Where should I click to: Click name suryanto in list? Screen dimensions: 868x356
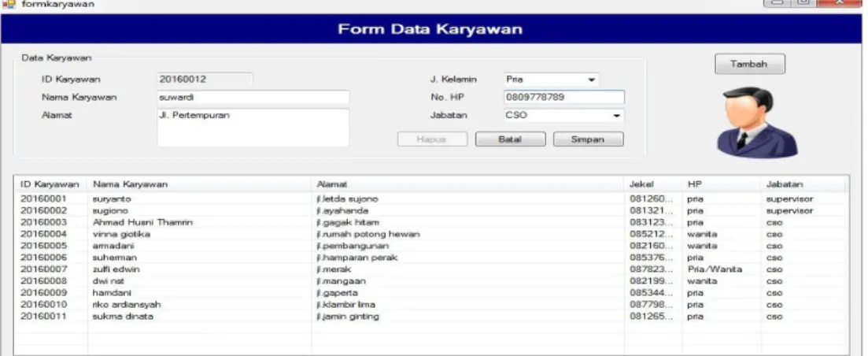coord(111,198)
